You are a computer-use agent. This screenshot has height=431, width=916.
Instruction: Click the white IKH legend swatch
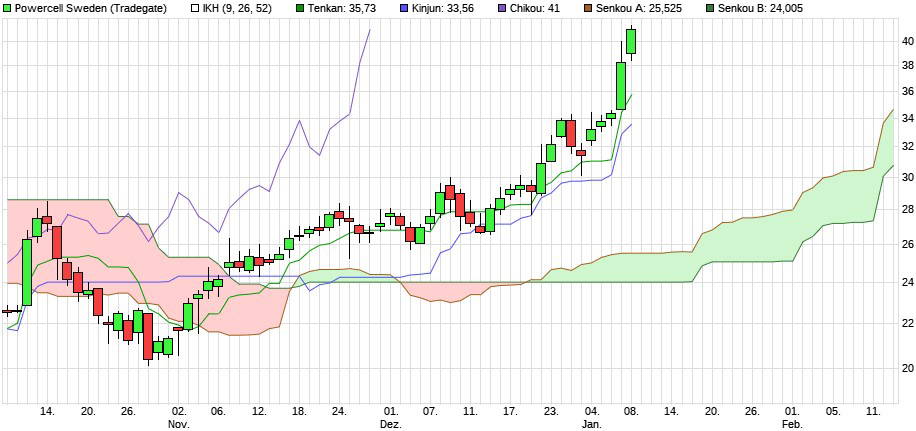tap(196, 8)
